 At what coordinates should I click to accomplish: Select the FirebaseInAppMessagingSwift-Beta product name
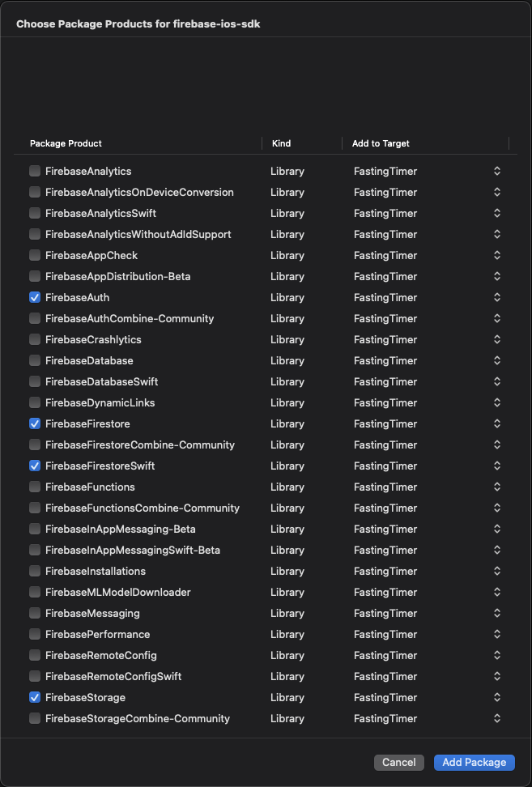tap(133, 550)
